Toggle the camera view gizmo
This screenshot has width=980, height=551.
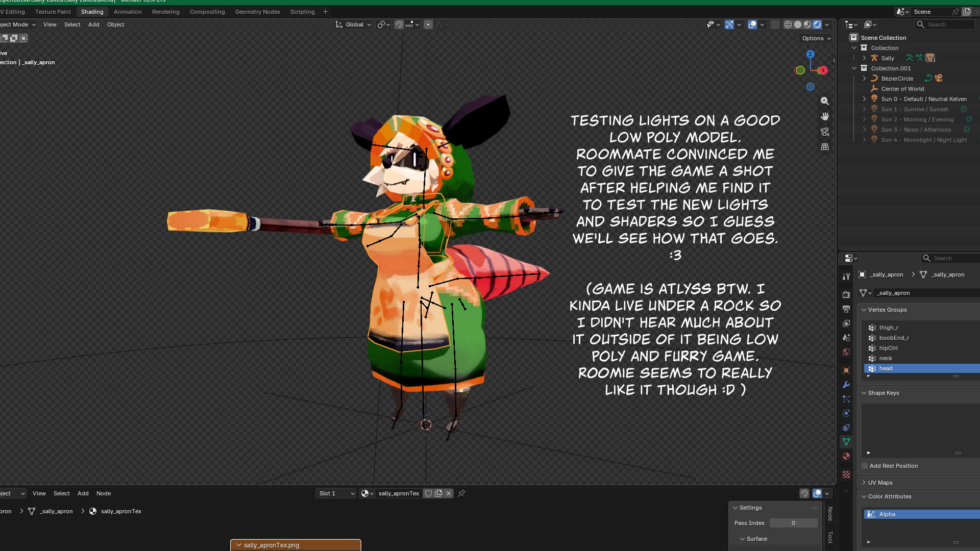pyautogui.click(x=825, y=132)
